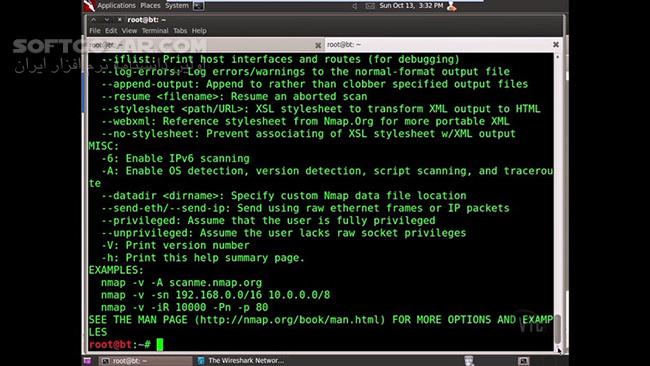
Task: Click the "-6: Enable IPv6 scanning" line
Action: [175, 159]
